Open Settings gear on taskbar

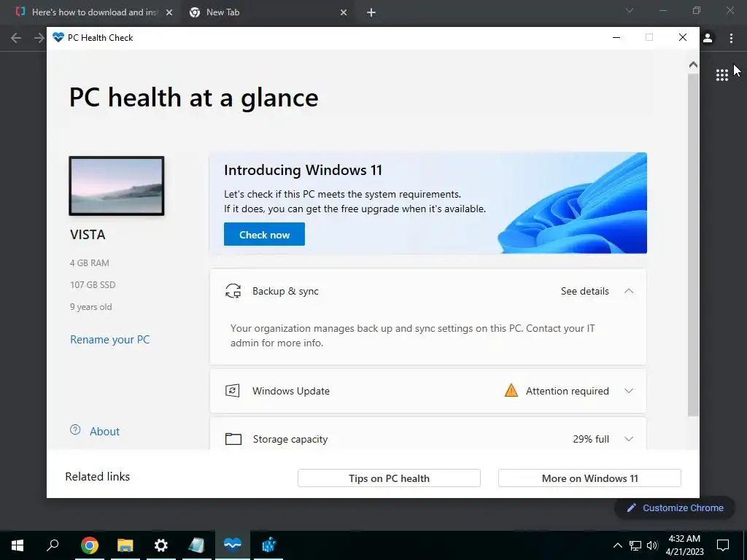tap(161, 545)
